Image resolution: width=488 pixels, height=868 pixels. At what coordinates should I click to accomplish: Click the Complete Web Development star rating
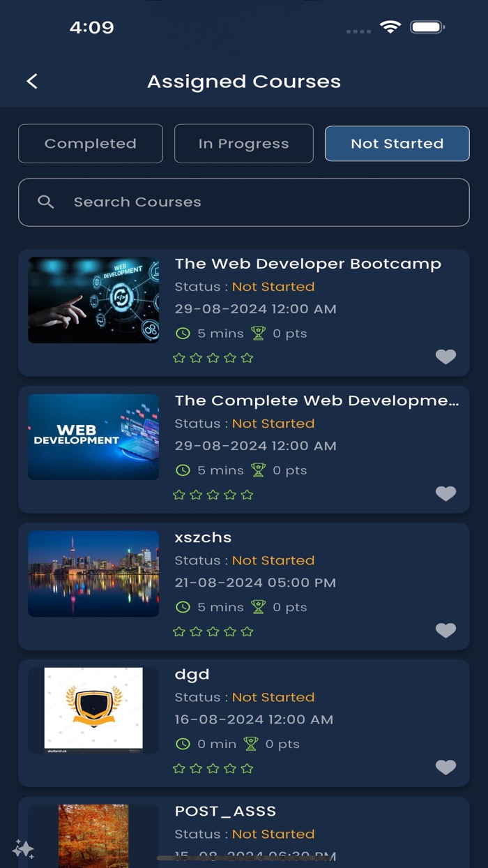click(213, 495)
